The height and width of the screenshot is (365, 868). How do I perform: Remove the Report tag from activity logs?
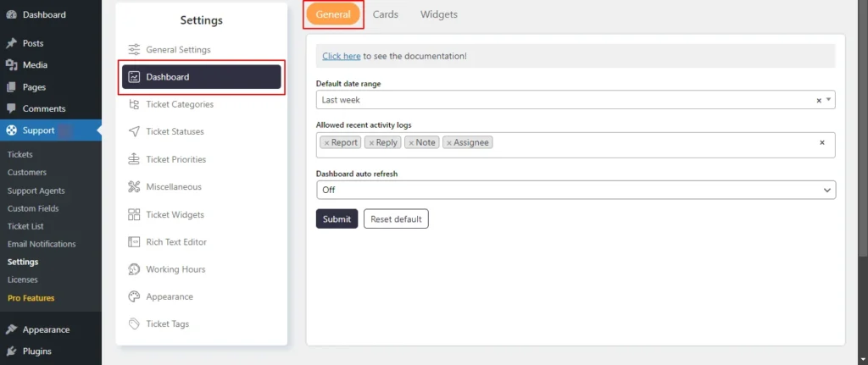click(x=326, y=142)
